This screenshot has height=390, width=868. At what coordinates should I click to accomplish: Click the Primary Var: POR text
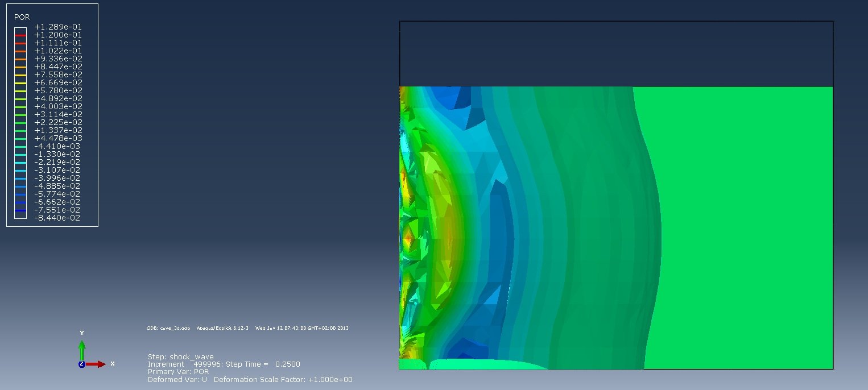[x=178, y=372]
